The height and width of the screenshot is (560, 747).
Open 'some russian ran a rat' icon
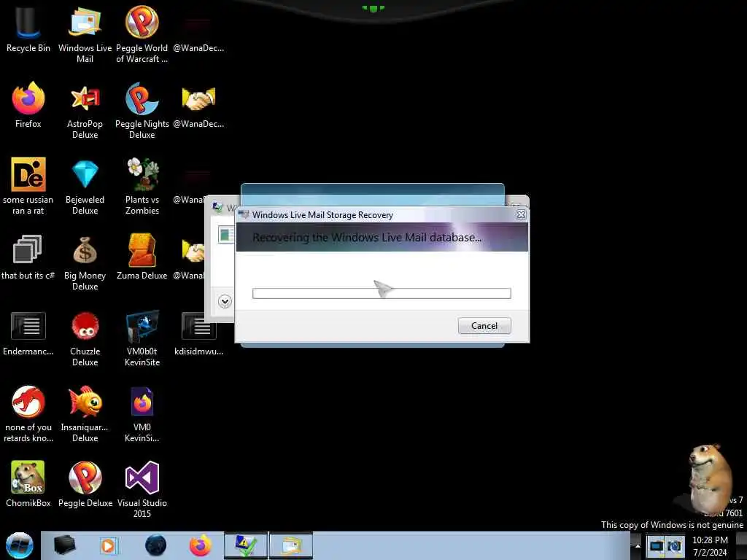[28, 187]
